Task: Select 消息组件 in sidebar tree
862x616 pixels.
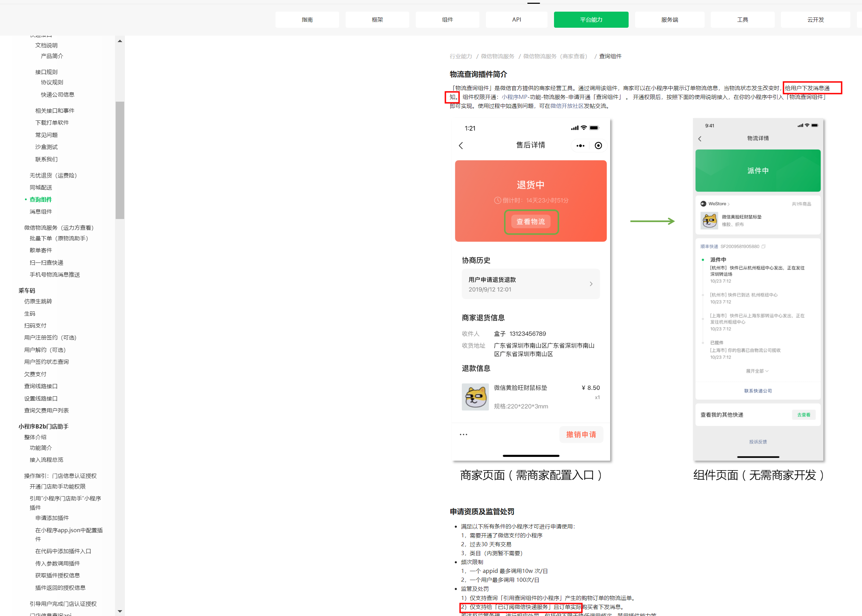Action: coord(41,211)
